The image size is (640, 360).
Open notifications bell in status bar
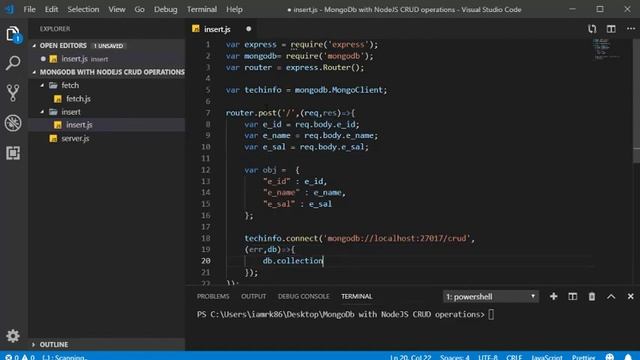(x=628, y=357)
